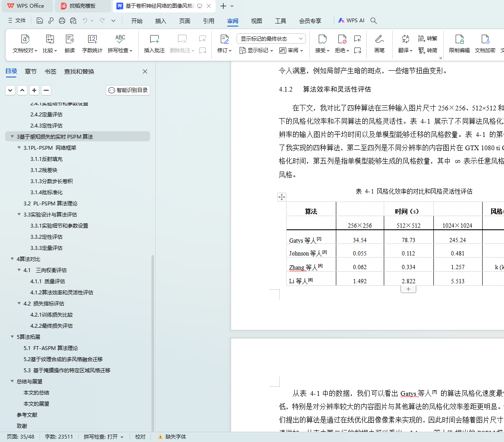Image resolution: width=504 pixels, height=442 pixels.
Task: Click the Redo arrow icon
Action: pyautogui.click(x=102, y=21)
